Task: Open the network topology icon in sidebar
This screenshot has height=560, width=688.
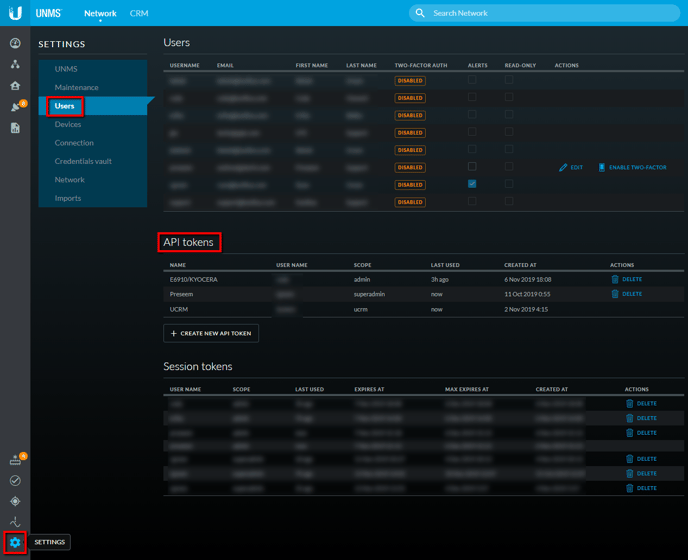Action: [x=15, y=65]
